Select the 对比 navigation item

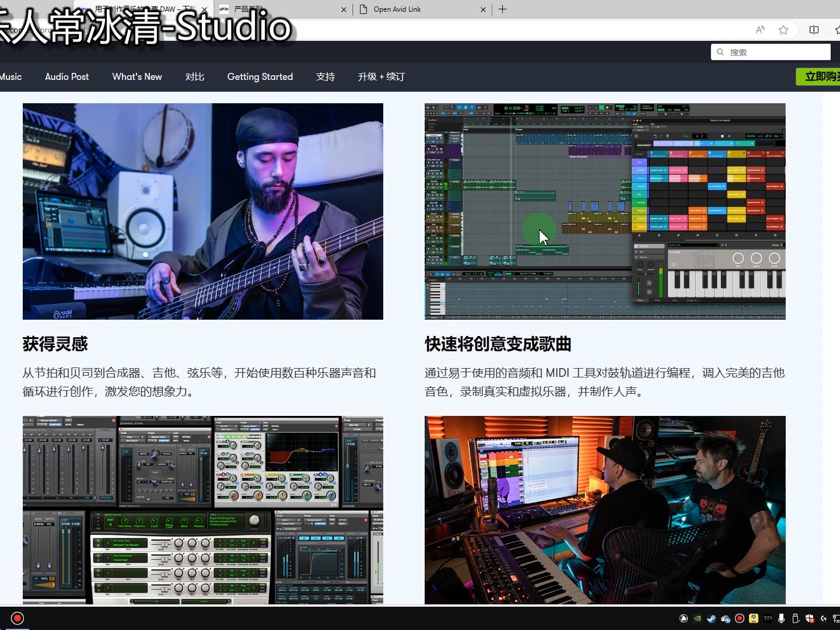(x=195, y=76)
